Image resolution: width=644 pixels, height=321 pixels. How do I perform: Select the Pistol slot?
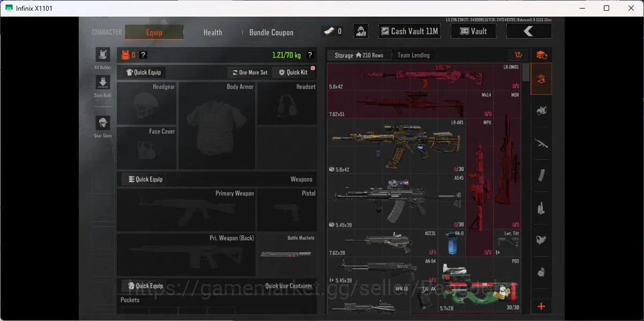[287, 210]
